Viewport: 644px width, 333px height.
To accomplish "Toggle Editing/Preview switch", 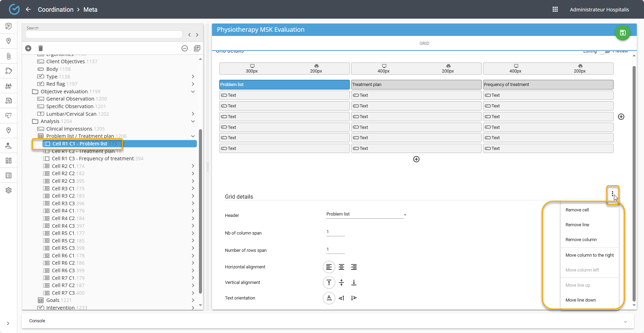I will pos(604,51).
